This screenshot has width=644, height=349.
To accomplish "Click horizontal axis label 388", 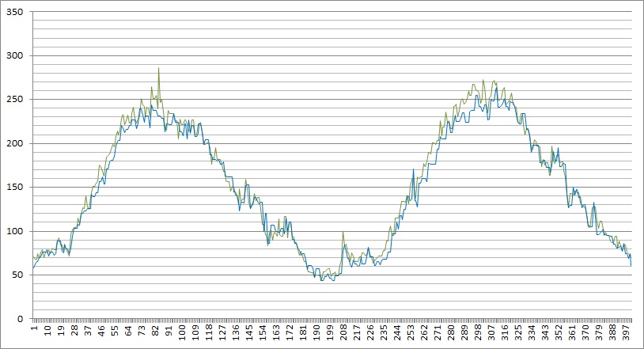I will (612, 333).
